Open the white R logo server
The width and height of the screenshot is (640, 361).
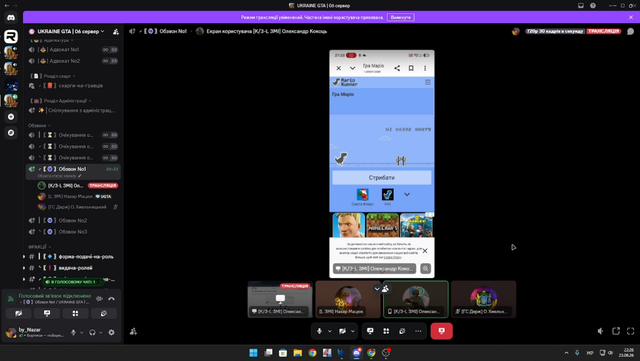coord(11,36)
